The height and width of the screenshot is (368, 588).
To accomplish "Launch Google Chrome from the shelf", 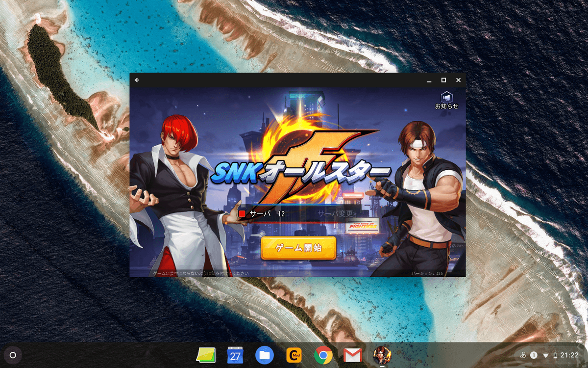I will pos(323,355).
